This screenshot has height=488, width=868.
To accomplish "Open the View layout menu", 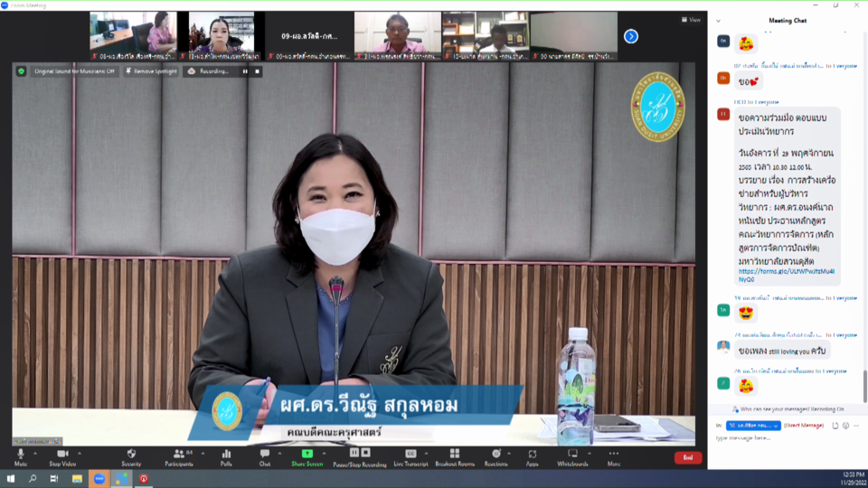I will [691, 19].
